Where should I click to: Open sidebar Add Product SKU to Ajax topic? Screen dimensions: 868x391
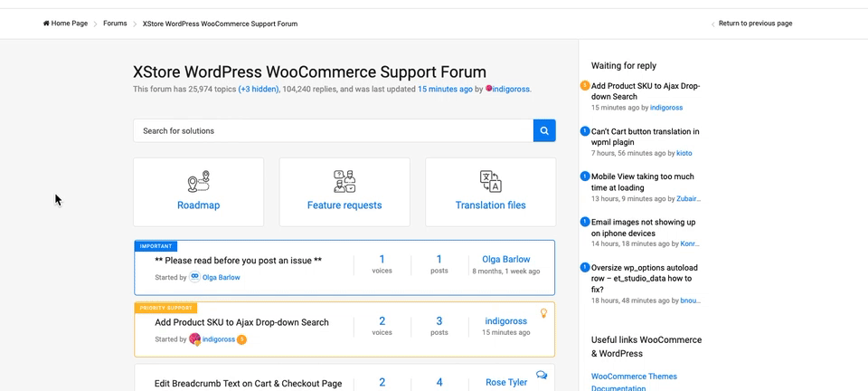[x=646, y=91]
